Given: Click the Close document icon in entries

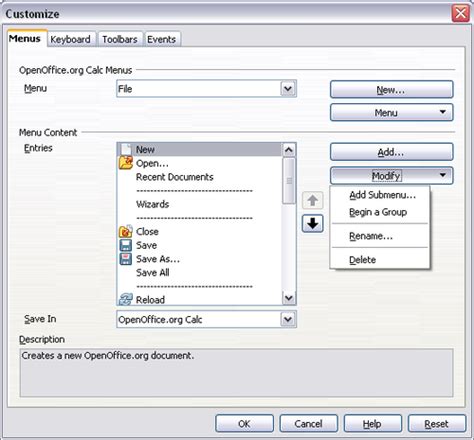Looking at the screenshot, I should (126, 231).
